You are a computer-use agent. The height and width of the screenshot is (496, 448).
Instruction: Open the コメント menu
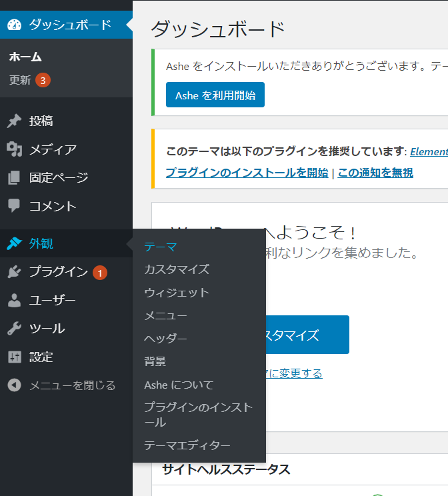point(66,206)
